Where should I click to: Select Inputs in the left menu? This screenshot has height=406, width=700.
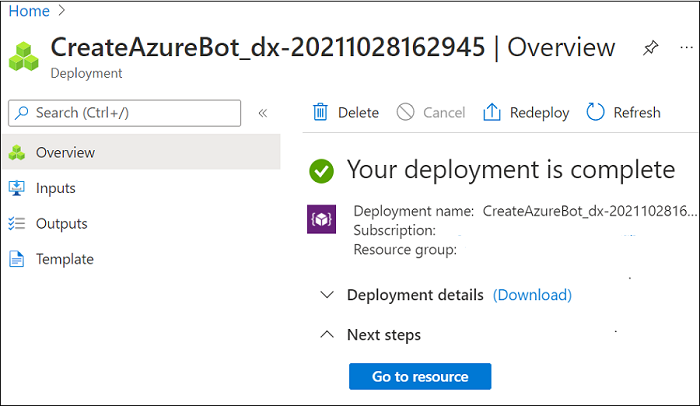56,188
